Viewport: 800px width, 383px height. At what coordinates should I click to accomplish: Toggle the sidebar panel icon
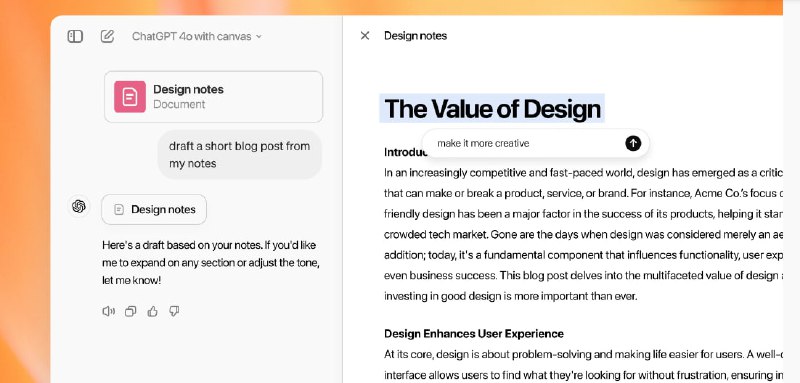point(75,36)
